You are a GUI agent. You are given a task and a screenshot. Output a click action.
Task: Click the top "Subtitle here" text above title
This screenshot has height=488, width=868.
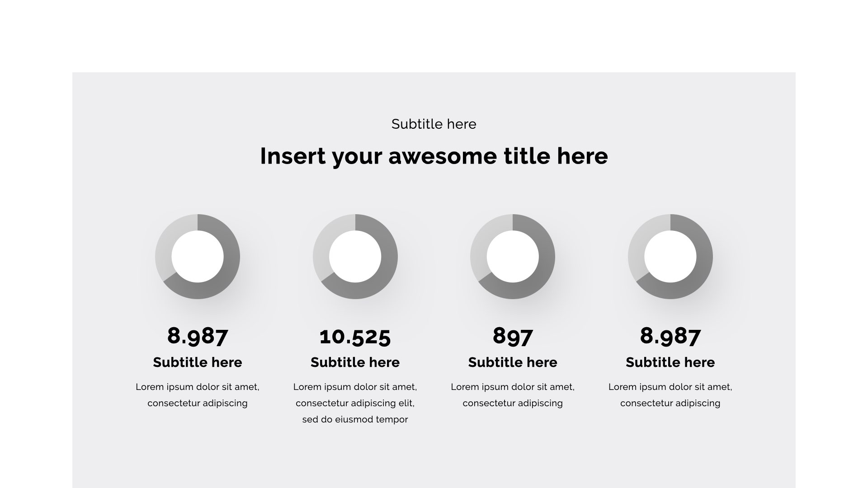pos(434,124)
